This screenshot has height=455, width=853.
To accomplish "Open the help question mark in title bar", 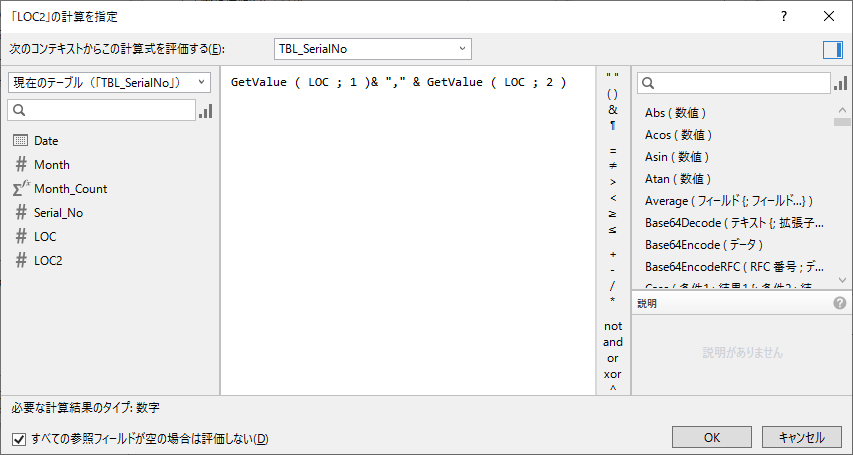I will pos(783,16).
